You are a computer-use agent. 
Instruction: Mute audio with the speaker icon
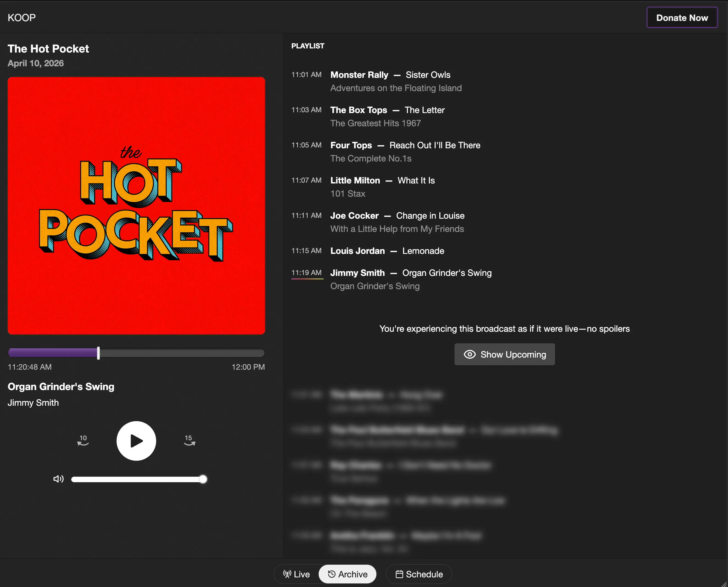coord(59,479)
